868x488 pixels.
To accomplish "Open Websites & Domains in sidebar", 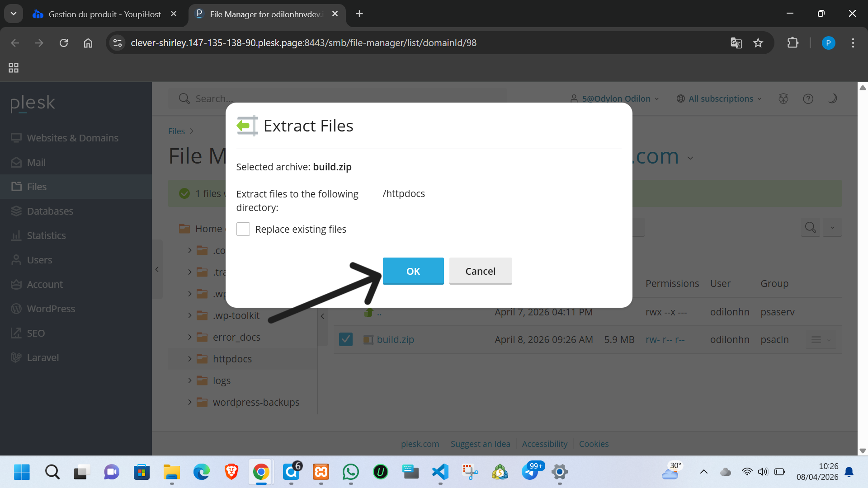I will [x=72, y=138].
